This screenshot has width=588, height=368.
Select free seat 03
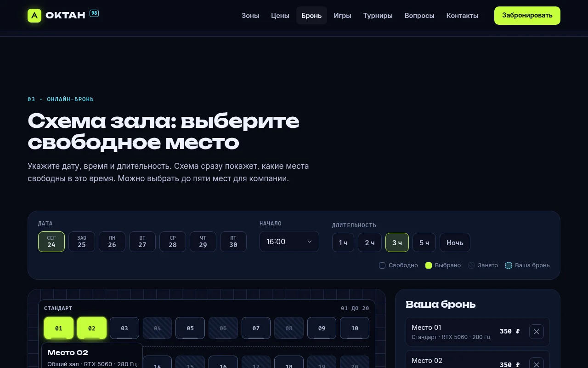click(x=124, y=328)
